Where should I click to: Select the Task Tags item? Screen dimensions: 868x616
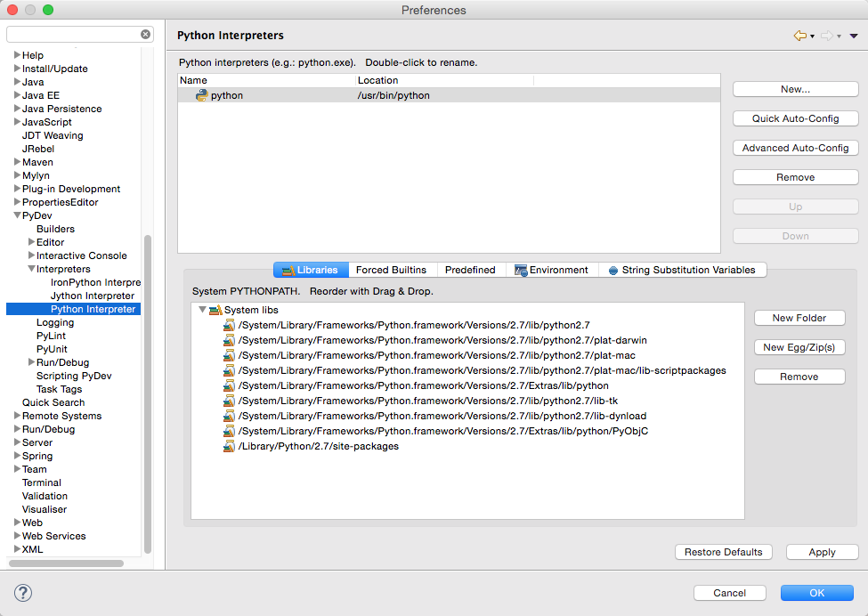pos(60,389)
